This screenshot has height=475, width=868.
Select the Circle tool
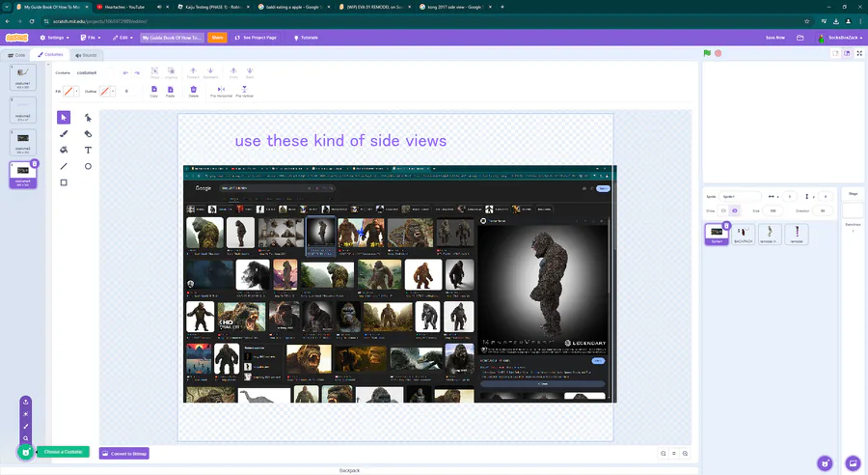(88, 166)
